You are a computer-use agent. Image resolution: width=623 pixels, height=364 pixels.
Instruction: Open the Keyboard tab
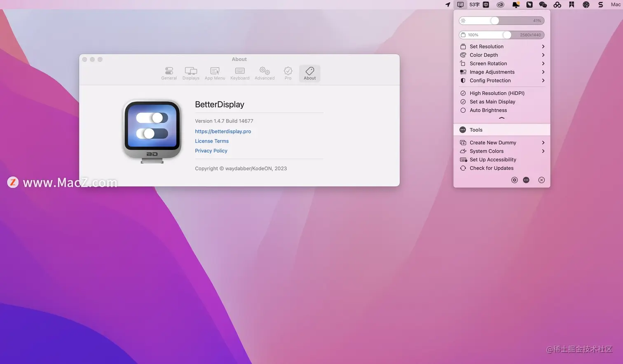tap(240, 73)
